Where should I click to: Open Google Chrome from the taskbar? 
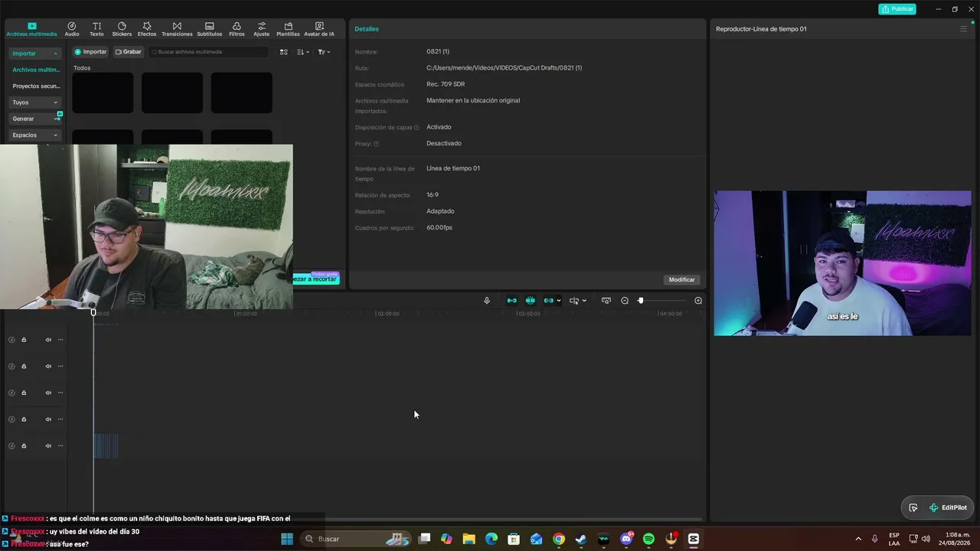click(x=559, y=539)
